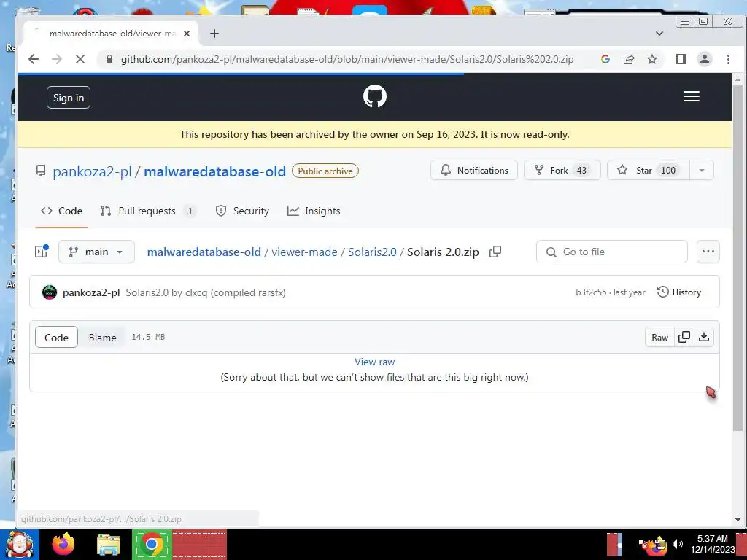
Task: Open the View raw link
Action: pyautogui.click(x=374, y=362)
